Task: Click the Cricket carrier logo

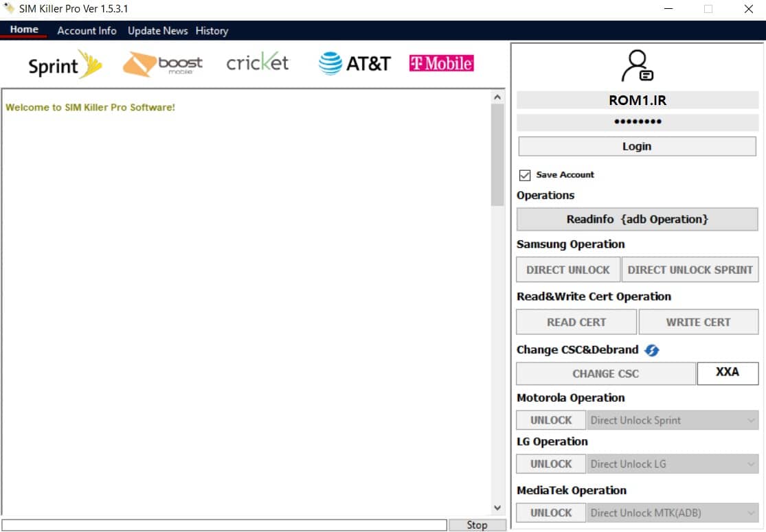Action: [x=258, y=62]
